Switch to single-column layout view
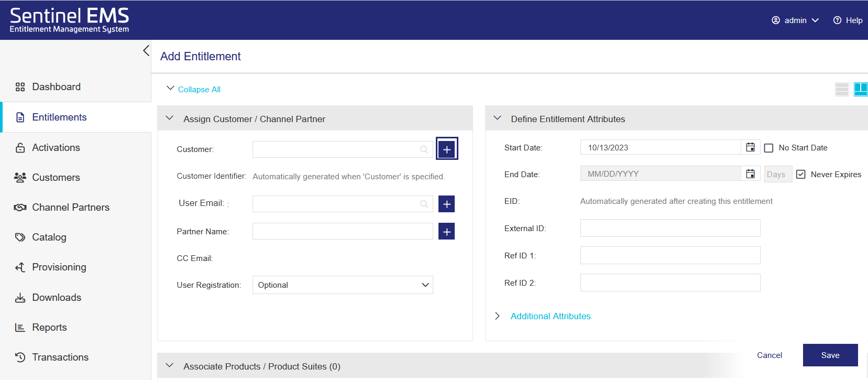Image resolution: width=868 pixels, height=380 pixels. 842,89
